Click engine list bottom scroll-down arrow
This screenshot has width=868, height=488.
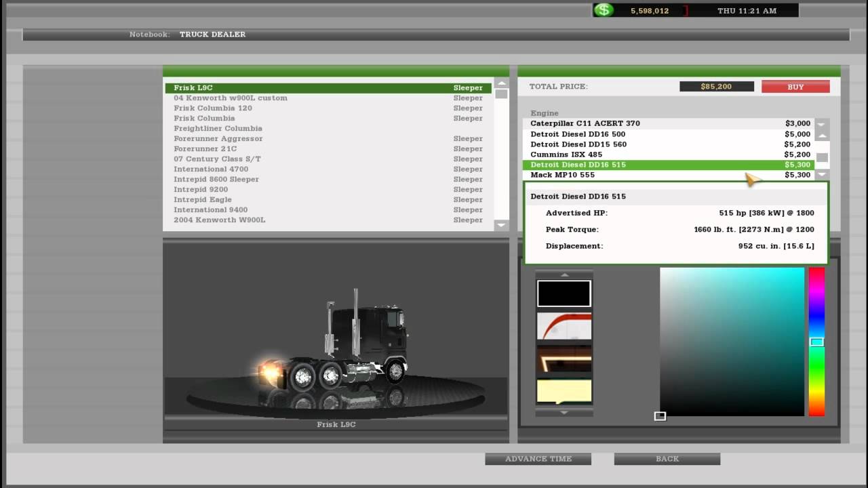pyautogui.click(x=822, y=175)
